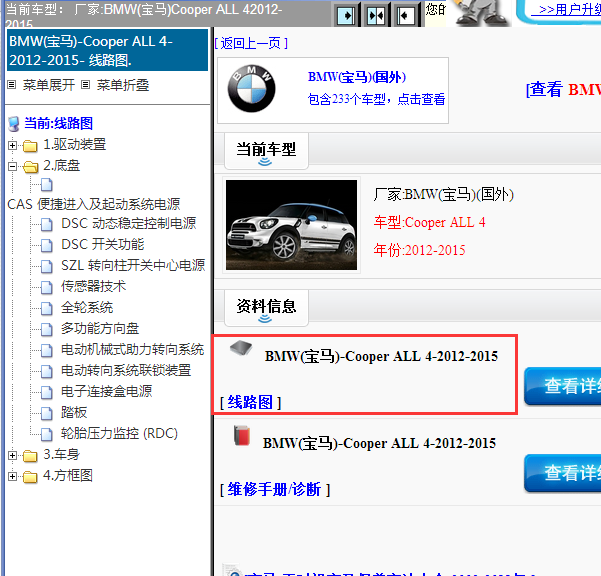Collapse the 2.底盘 tree node
The height and width of the screenshot is (576, 601).
[12, 166]
